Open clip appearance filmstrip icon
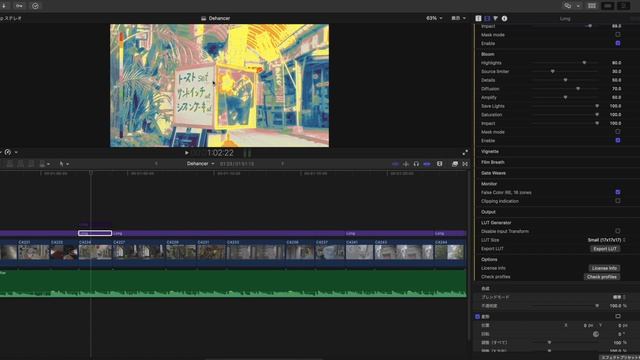 point(440,164)
